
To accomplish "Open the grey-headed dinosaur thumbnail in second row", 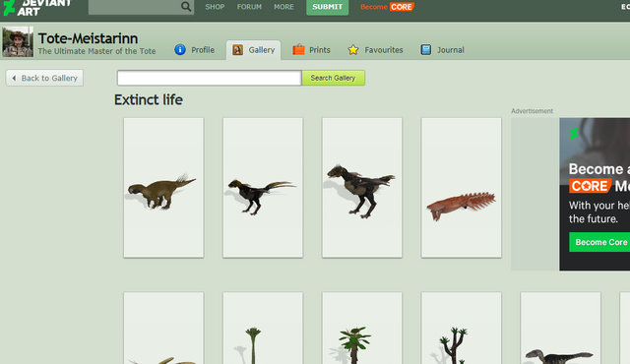I will click(x=560, y=329).
